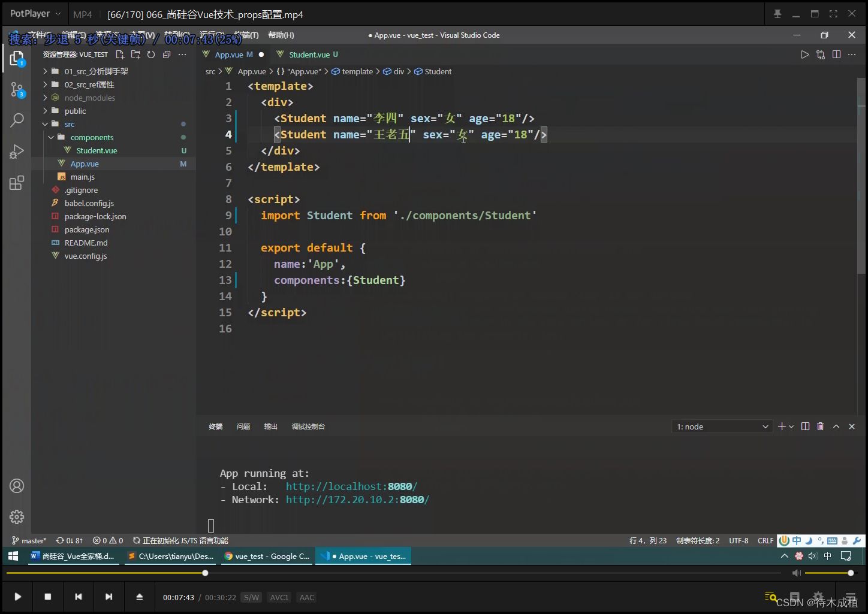Toggle the S/W decoder indicator
Screen dimensions: 868x614
(x=251, y=597)
